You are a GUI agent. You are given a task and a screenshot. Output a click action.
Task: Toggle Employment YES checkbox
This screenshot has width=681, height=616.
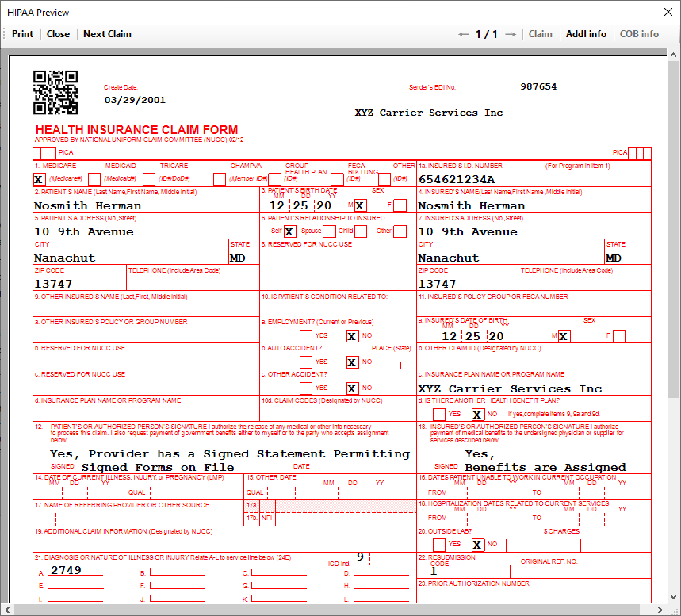(x=306, y=336)
